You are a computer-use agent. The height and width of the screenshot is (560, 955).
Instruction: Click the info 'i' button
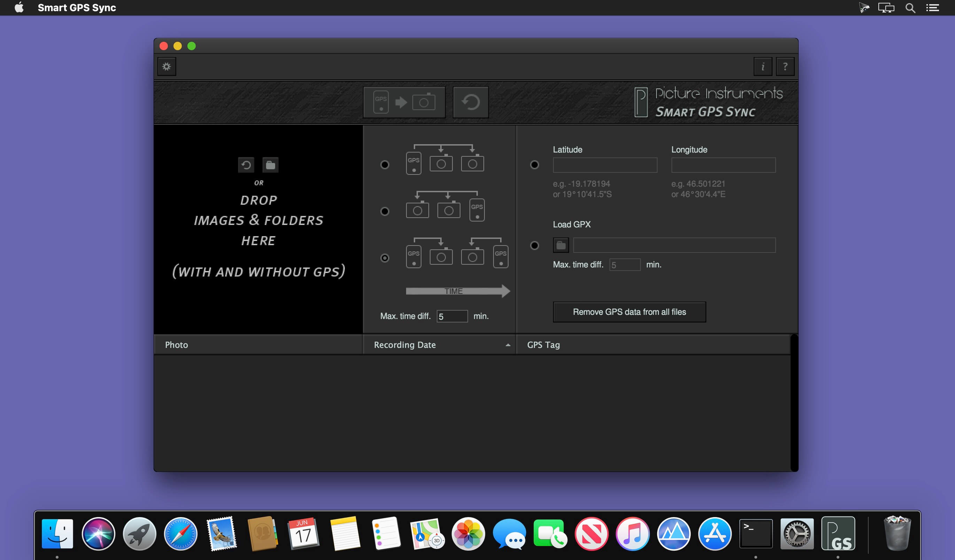(762, 67)
